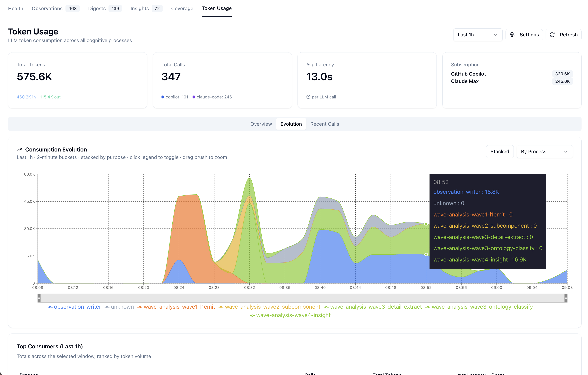Viewport: 588px width, 375px height.
Task: Click the Claude Max subscription row
Action: 512,81
